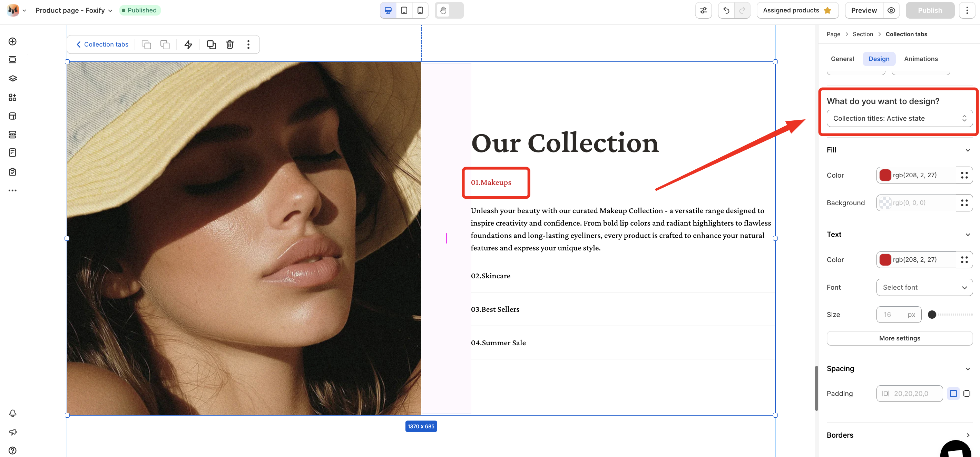
Task: Click the duplicate element icon
Action: pyautogui.click(x=211, y=44)
